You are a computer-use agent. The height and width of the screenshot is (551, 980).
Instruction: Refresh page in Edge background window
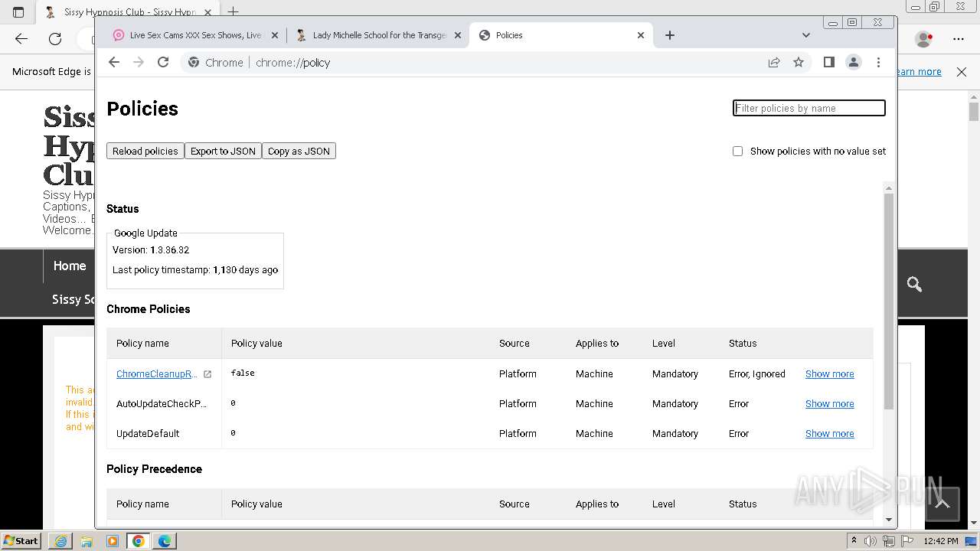pos(55,38)
